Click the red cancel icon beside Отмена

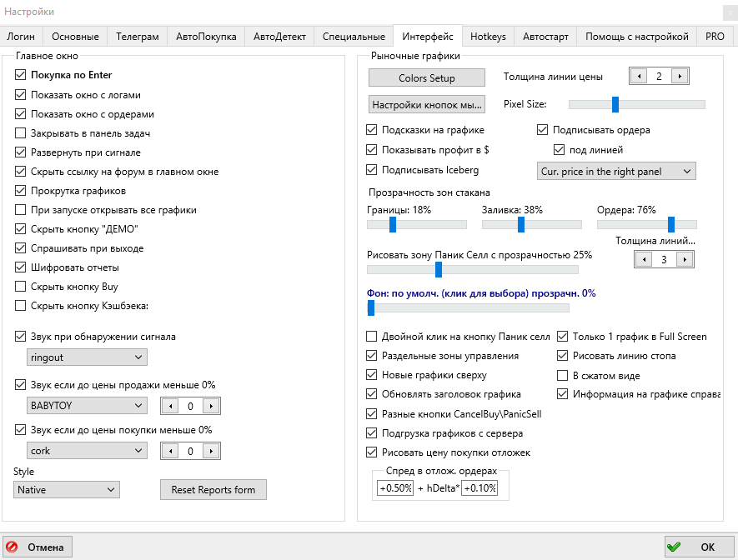point(13,547)
